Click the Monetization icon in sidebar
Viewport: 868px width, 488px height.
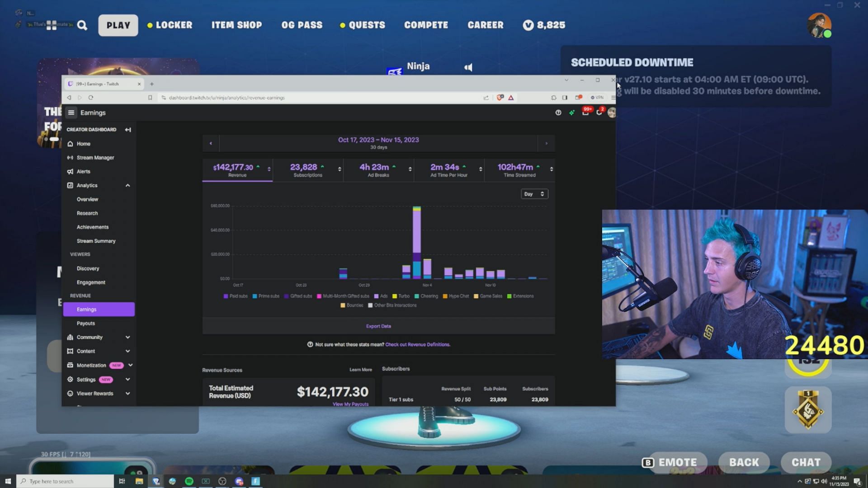pos(71,365)
